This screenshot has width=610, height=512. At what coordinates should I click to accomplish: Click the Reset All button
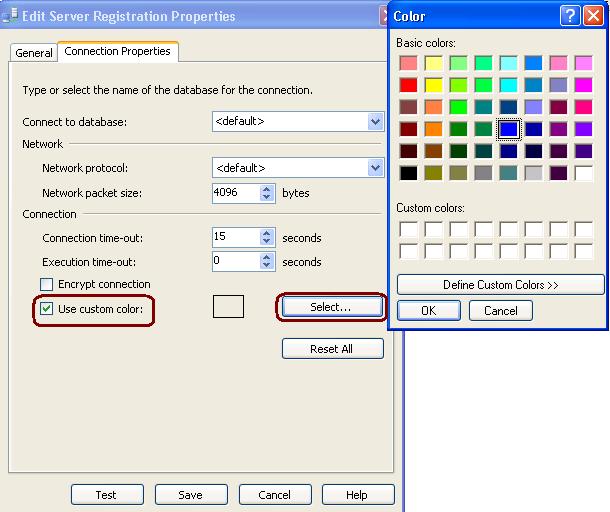[332, 349]
